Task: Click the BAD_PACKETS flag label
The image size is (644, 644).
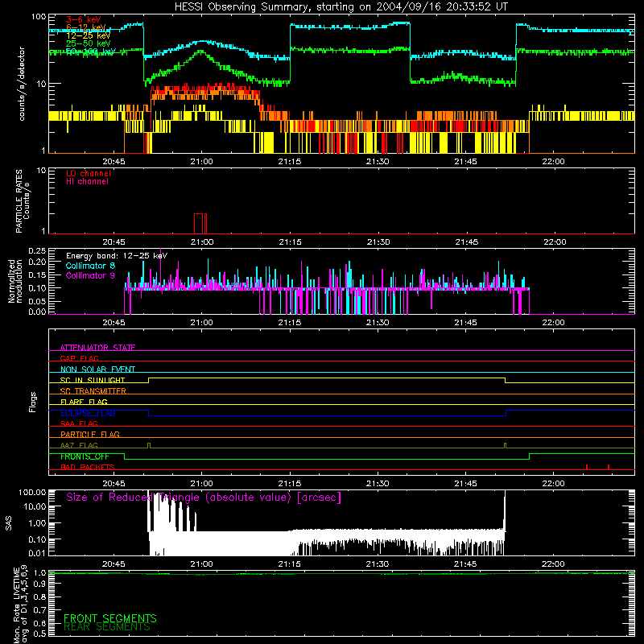Action: (88, 467)
